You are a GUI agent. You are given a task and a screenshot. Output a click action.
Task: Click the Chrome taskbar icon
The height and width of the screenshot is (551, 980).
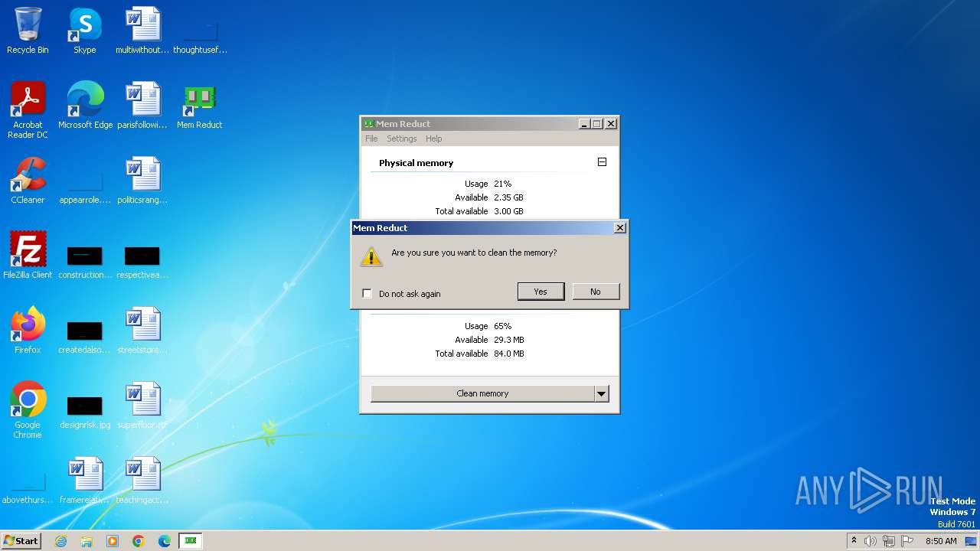click(x=139, y=541)
